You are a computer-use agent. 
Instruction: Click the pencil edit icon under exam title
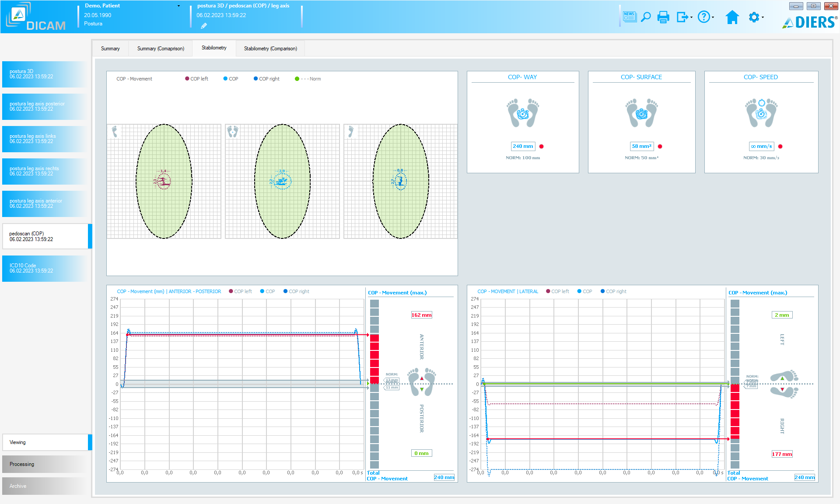pos(204,26)
